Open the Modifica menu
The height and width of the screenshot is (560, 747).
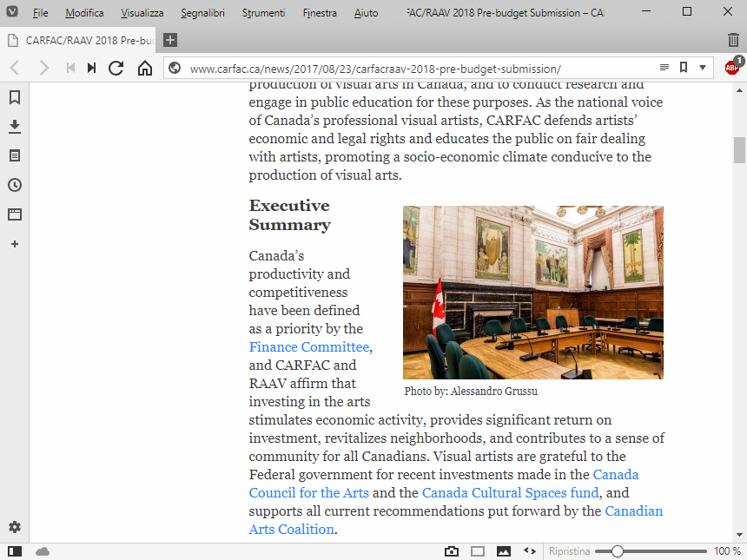(x=84, y=13)
